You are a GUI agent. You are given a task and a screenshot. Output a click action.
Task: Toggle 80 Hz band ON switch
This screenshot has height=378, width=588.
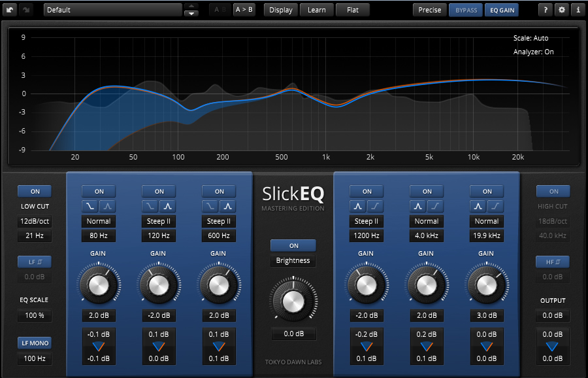99,192
